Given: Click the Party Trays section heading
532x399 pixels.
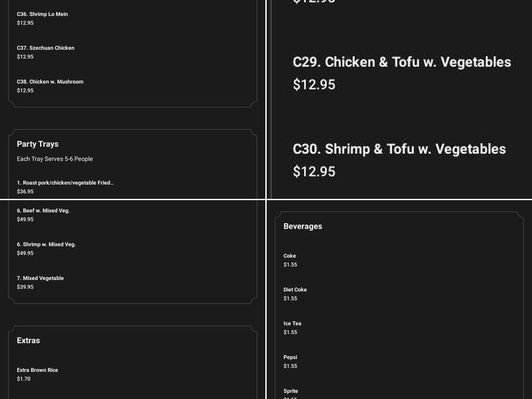Looking at the screenshot, I should 38,144.
